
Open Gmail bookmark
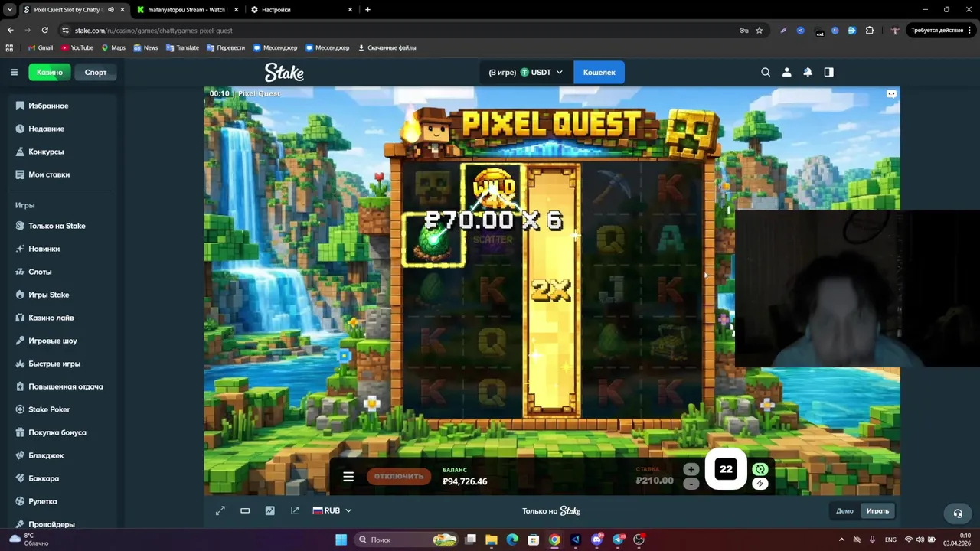pos(41,47)
